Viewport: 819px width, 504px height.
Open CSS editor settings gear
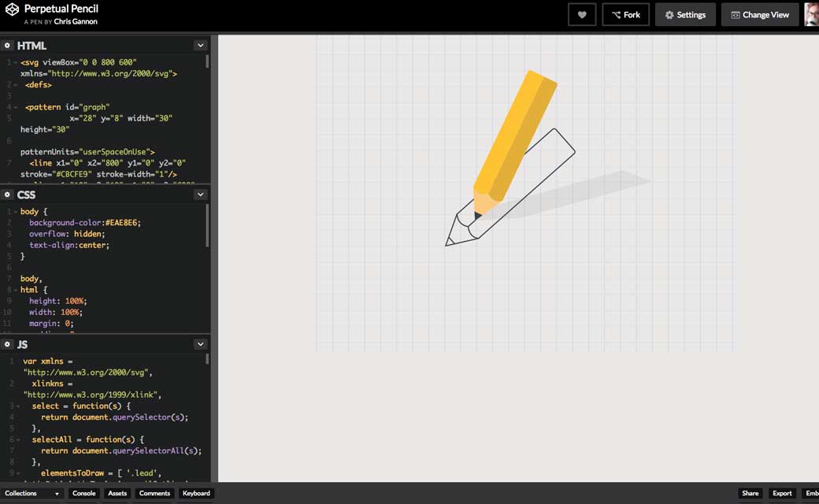pos(7,195)
